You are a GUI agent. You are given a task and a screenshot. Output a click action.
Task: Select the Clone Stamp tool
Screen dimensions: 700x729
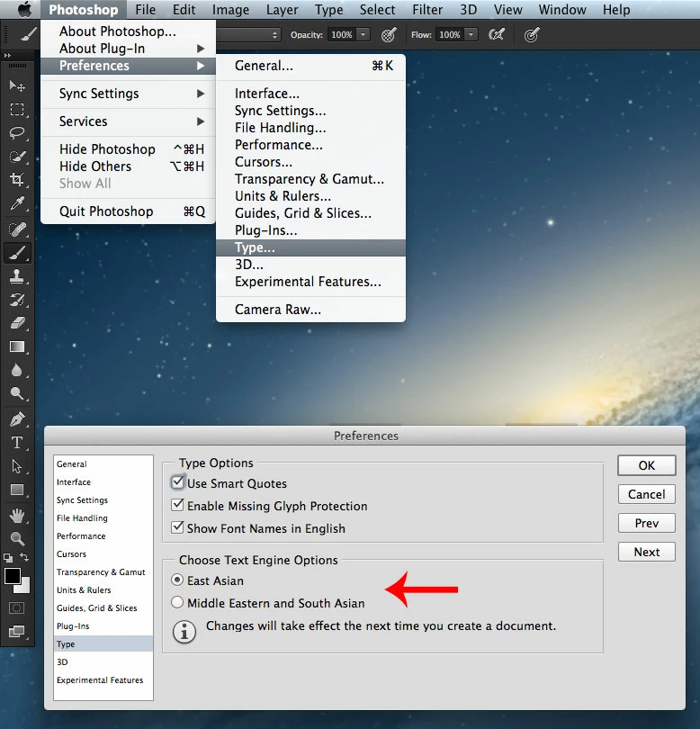coord(17,276)
